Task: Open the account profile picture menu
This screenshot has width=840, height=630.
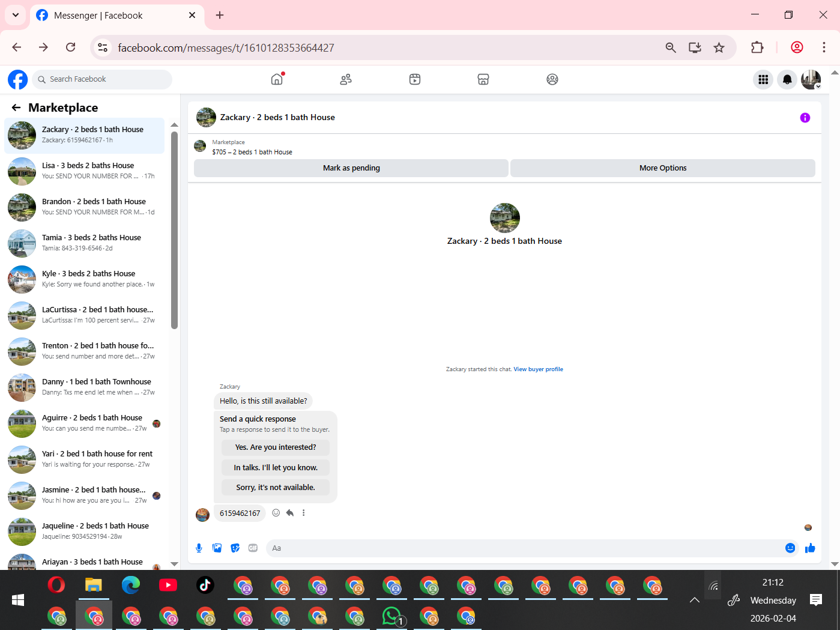Action: point(811,79)
